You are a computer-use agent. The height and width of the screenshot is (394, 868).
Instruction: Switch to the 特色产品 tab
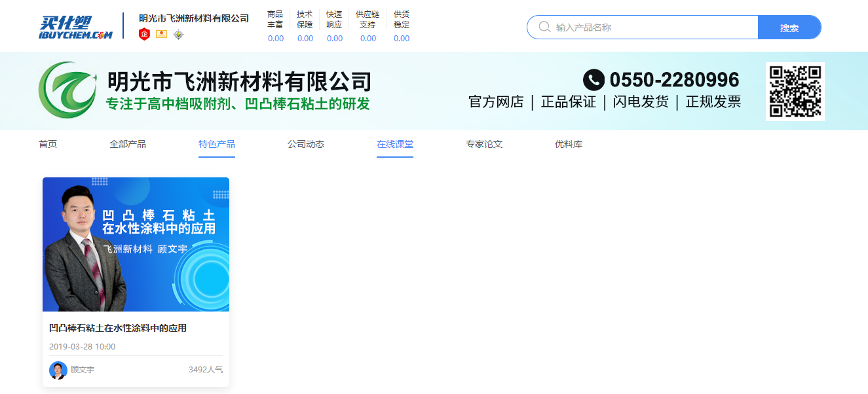(x=217, y=144)
